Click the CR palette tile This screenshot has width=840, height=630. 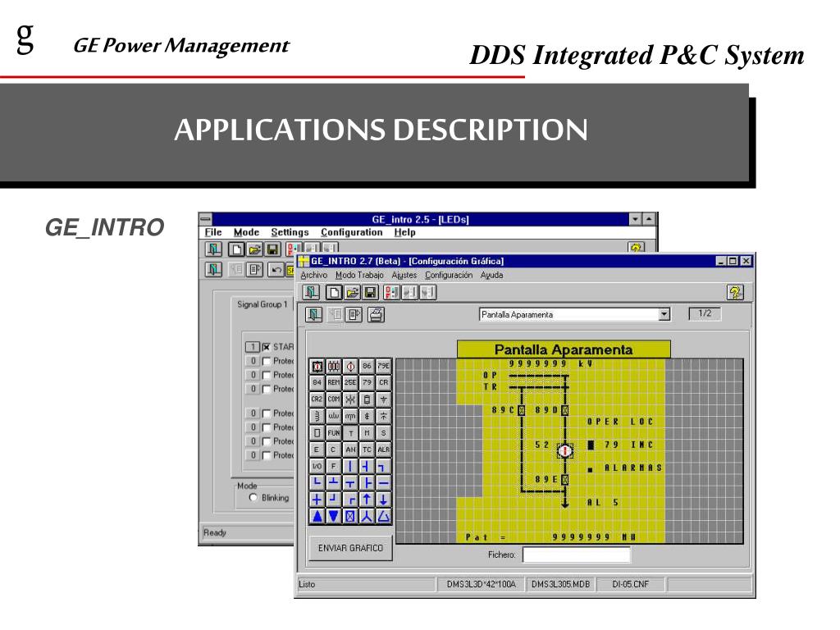(384, 382)
